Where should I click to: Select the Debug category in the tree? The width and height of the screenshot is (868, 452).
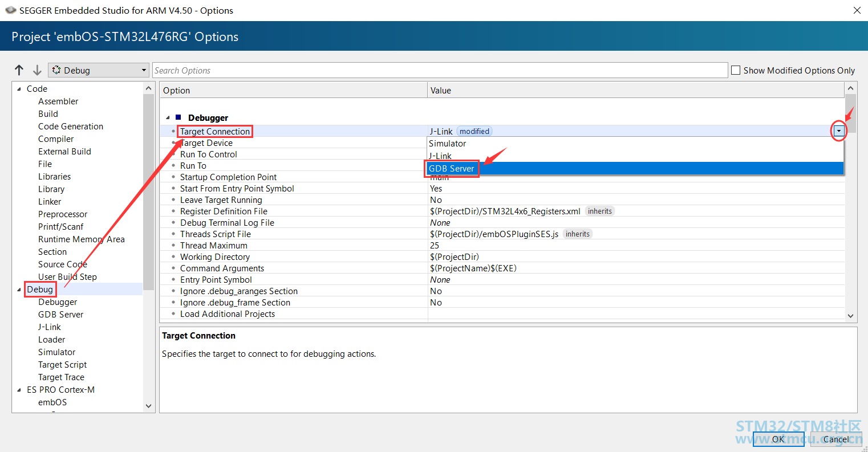pos(40,290)
